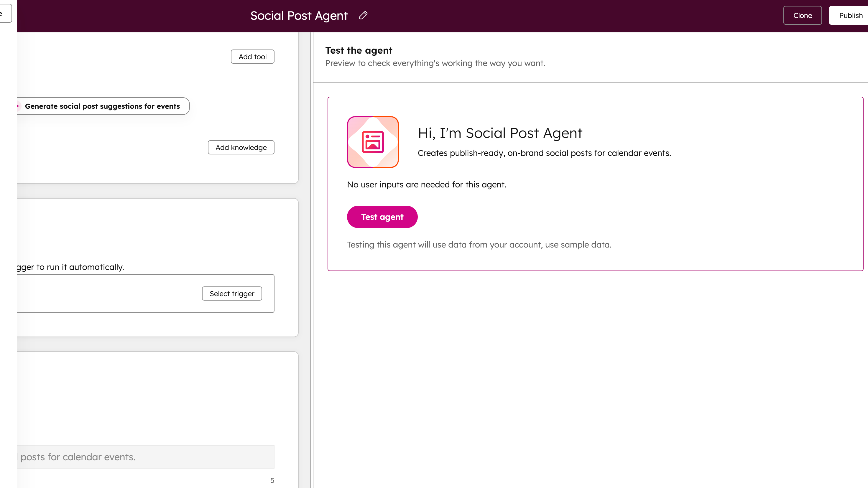Click the empty trigger box area
This screenshot has height=488, width=868.
(x=108, y=294)
